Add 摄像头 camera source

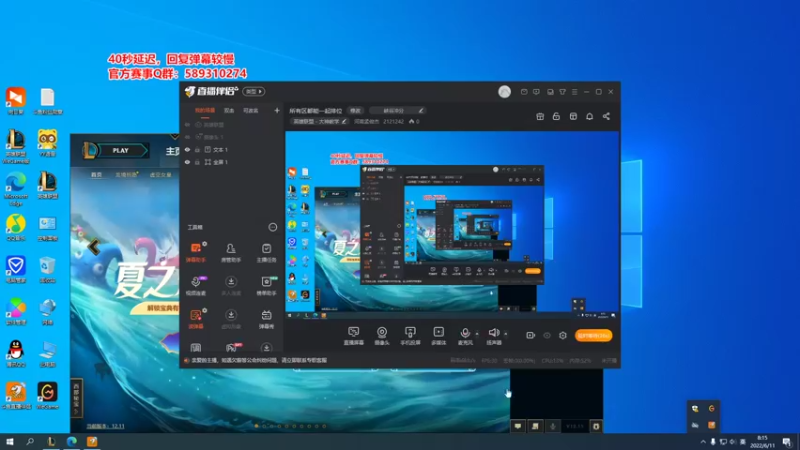coord(382,336)
